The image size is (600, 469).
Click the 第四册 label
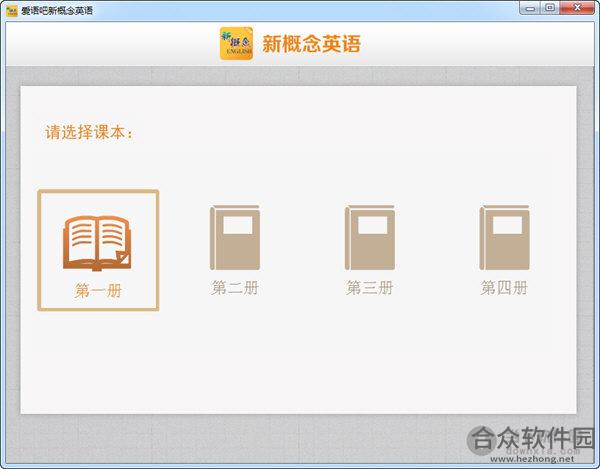coord(504,288)
